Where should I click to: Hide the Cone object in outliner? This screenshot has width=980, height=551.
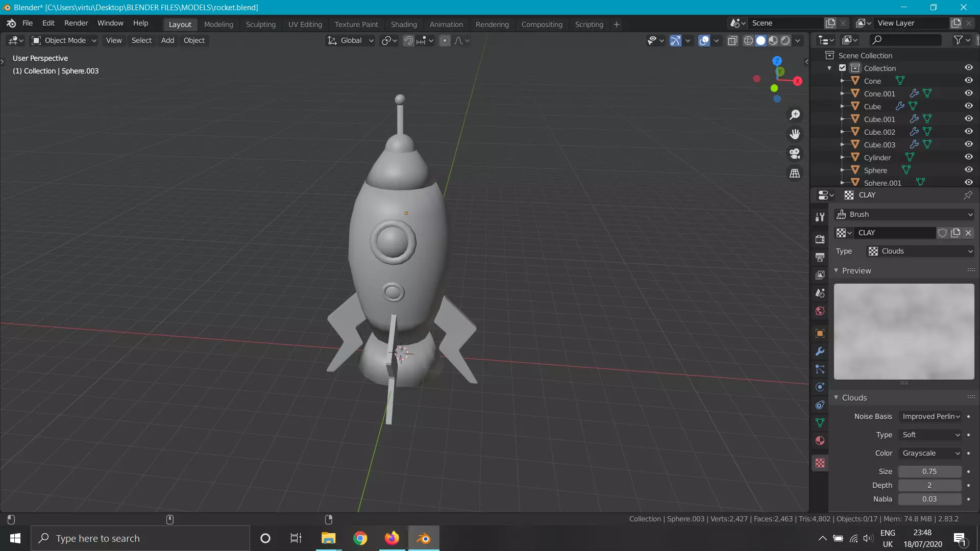point(968,81)
